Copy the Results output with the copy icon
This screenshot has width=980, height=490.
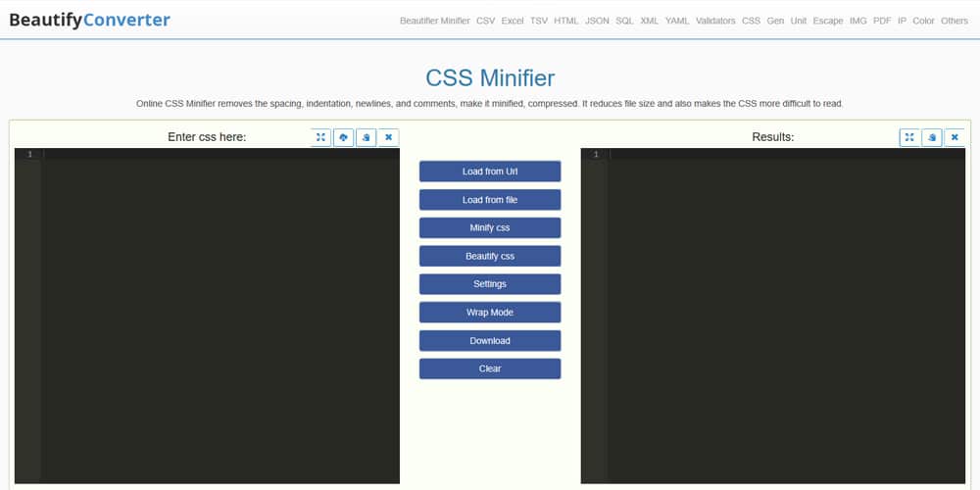pyautogui.click(x=932, y=137)
